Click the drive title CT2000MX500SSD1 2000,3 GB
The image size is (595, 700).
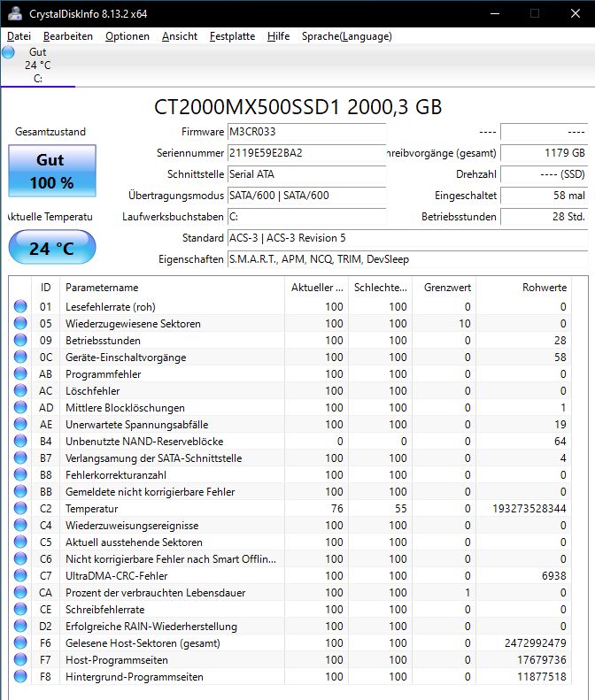point(298,107)
